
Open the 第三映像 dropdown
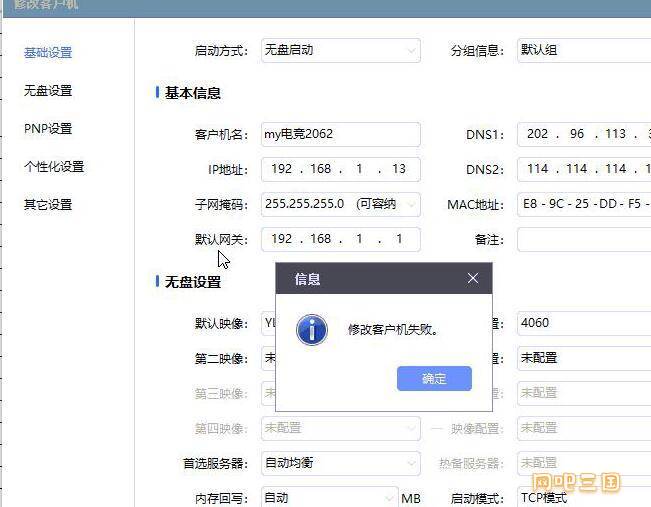pos(268,393)
